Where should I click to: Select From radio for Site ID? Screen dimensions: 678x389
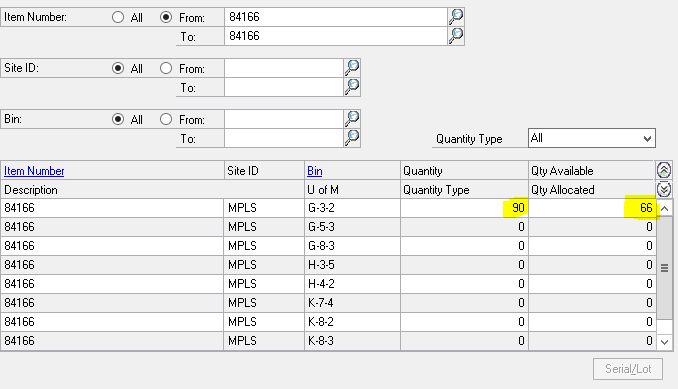166,68
